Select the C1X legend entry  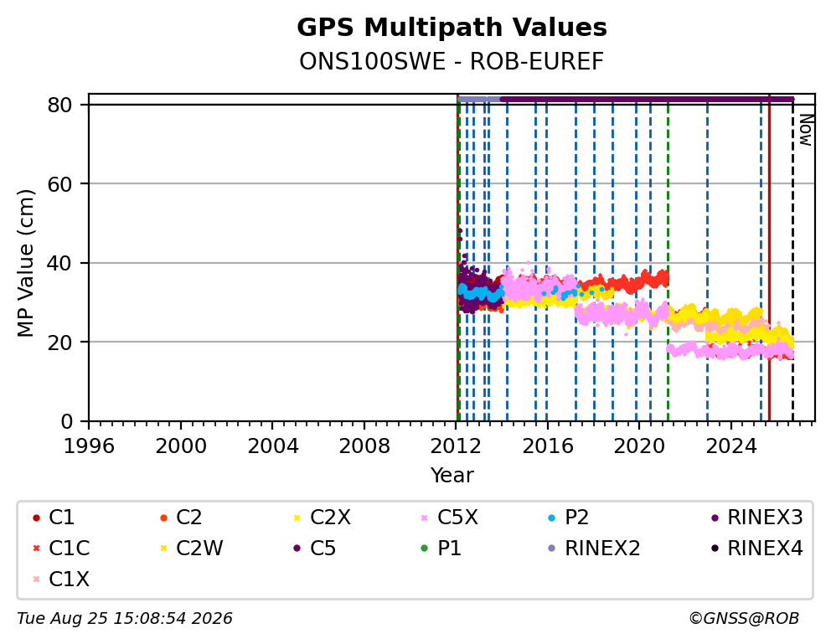(x=61, y=580)
